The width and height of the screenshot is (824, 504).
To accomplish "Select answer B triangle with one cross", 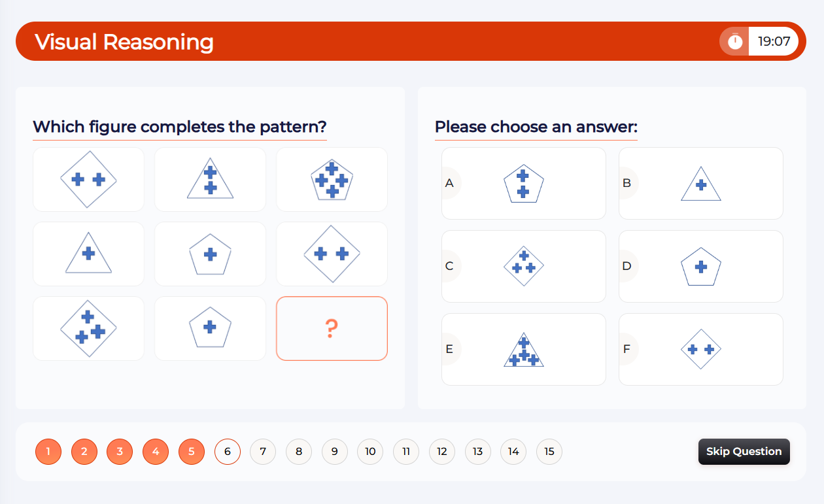I will pyautogui.click(x=701, y=184).
